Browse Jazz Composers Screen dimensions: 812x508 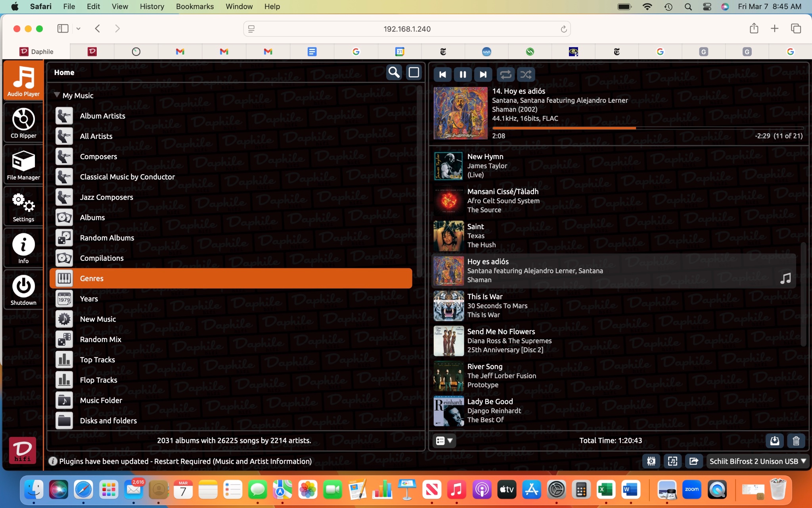coord(231,197)
